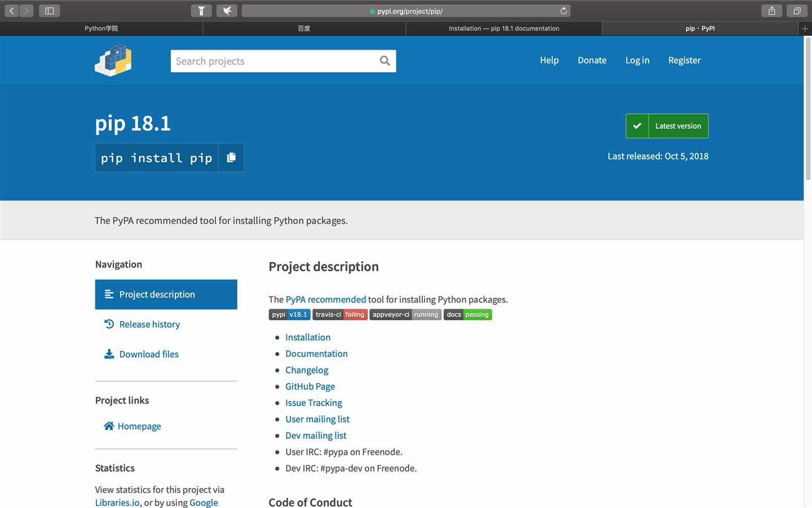Screen dimensions: 812x508
Task: Click the travis-ci failing badge
Action: click(340, 314)
